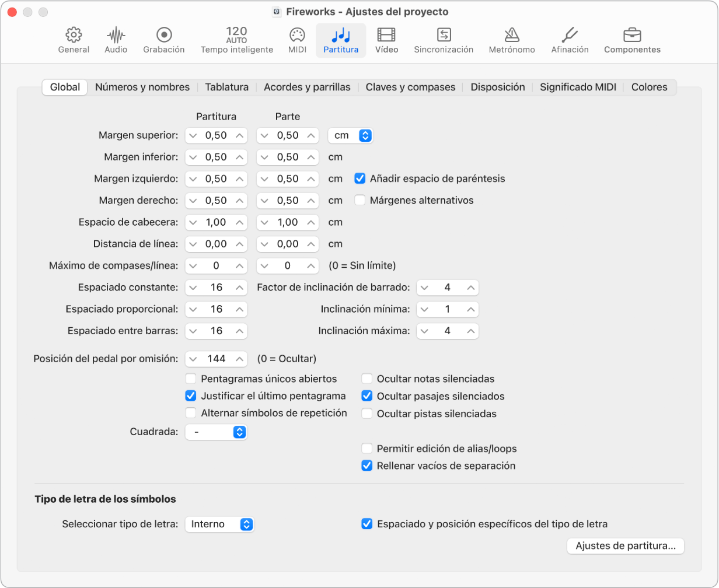The image size is (719, 588).
Task: Increase Margen derecho Partitura value
Action: [239, 200]
